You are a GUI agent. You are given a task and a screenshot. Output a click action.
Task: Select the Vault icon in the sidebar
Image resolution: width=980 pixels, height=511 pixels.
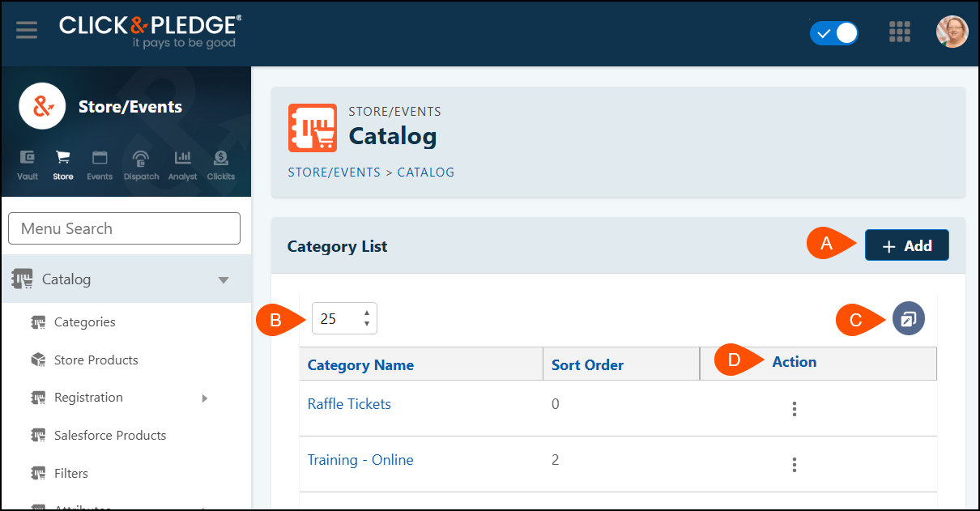[x=27, y=164]
